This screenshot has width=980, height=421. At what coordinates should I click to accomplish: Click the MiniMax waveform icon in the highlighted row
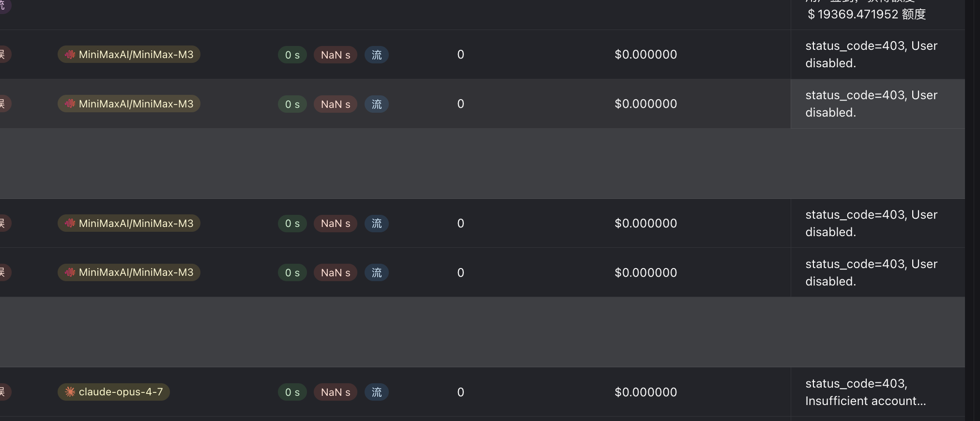pos(70,104)
